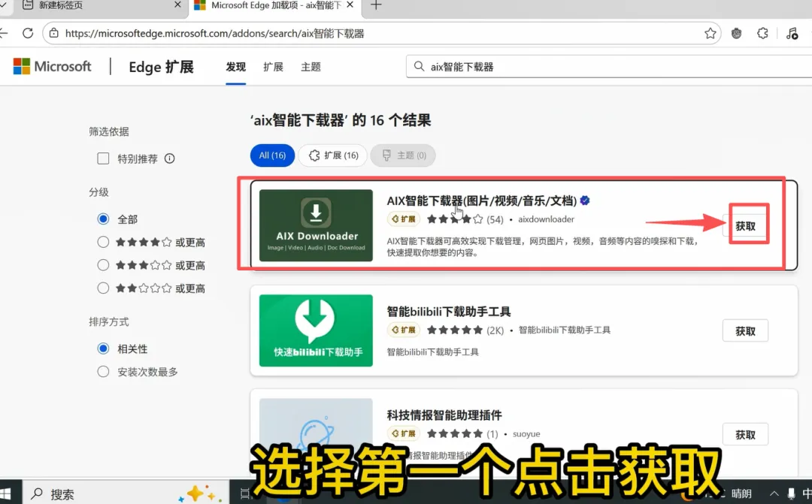Click the aixdownloader publisher name
Image resolution: width=812 pixels, height=504 pixels.
(x=546, y=219)
